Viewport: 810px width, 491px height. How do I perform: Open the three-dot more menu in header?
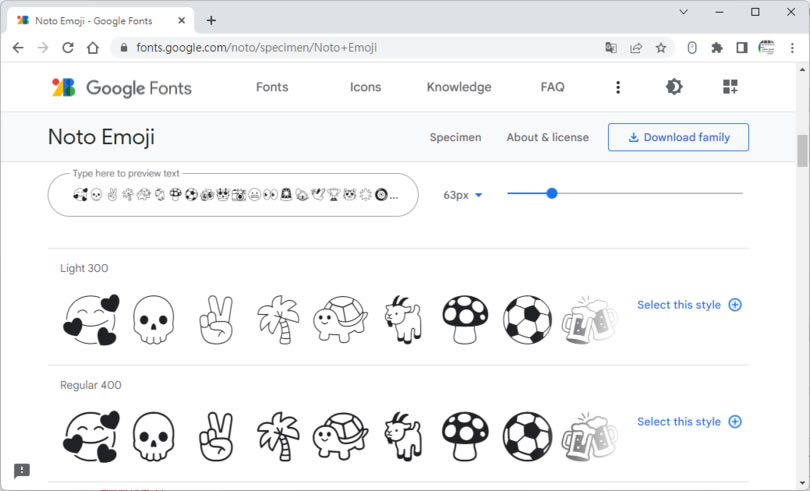[x=618, y=87]
